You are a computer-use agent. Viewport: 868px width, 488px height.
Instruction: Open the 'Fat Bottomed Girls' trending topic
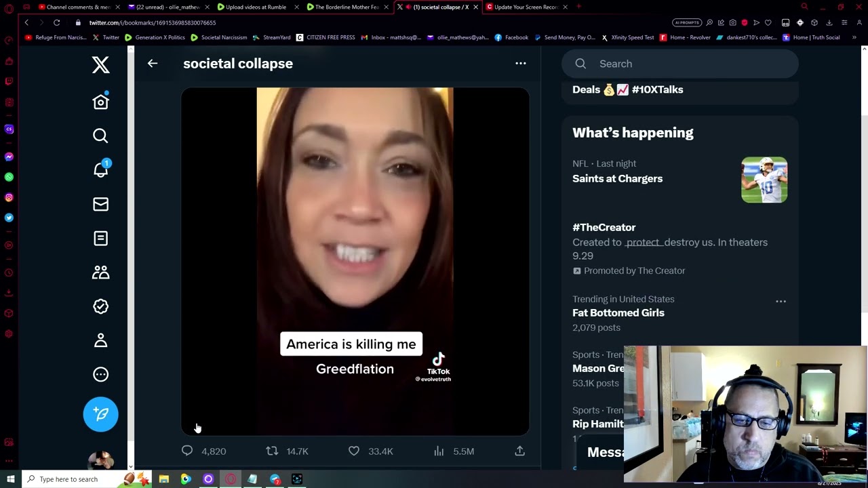[x=618, y=312]
